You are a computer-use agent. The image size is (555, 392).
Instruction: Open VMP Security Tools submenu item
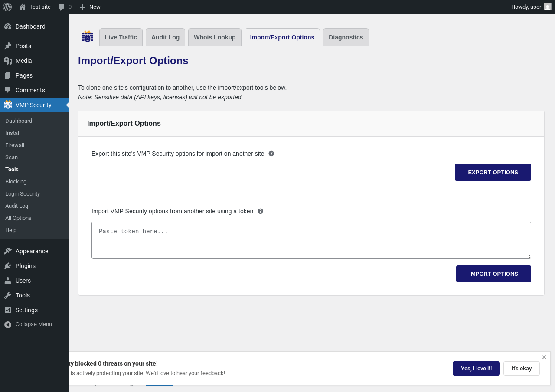pos(35,169)
